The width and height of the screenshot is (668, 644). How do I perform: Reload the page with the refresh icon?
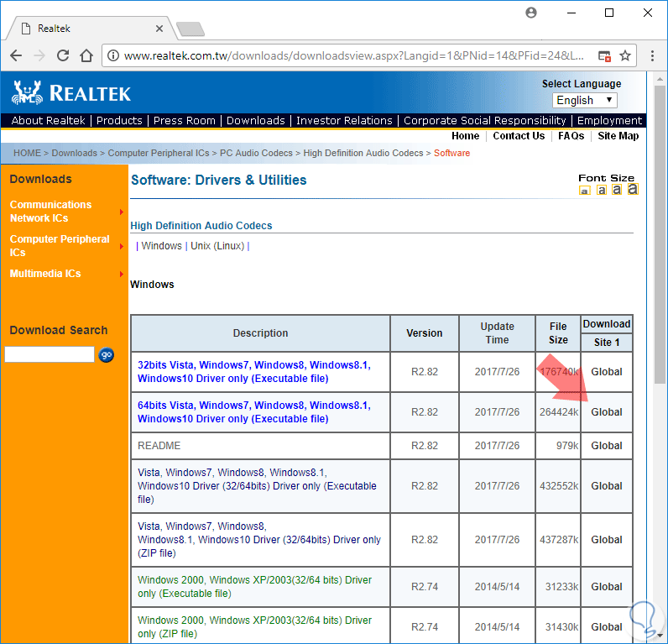(x=63, y=55)
